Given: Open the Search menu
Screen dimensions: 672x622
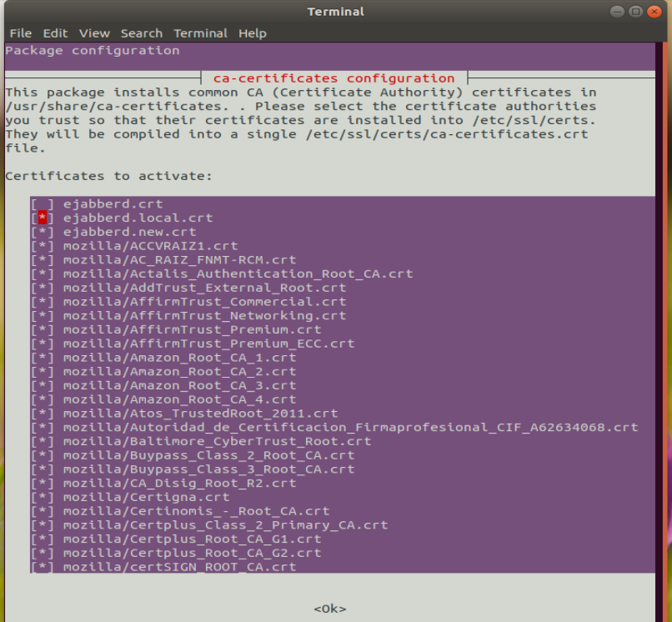Looking at the screenshot, I should [x=142, y=33].
